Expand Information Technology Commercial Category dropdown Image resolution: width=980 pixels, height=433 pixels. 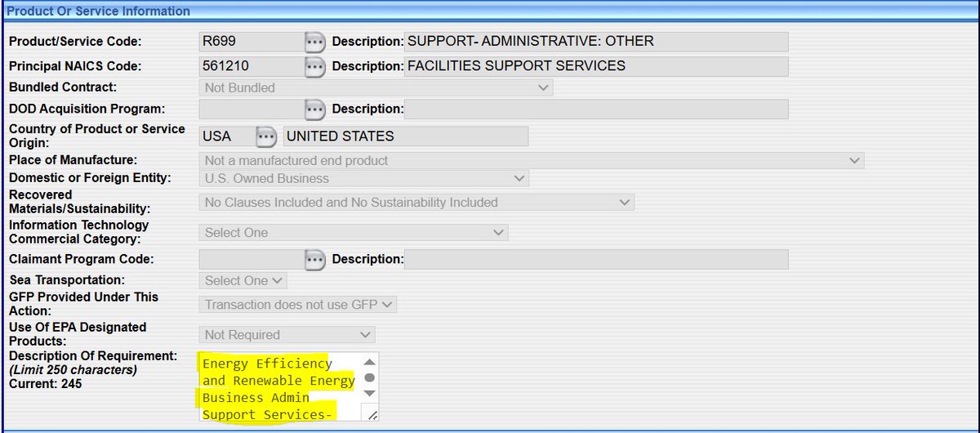[x=354, y=233]
